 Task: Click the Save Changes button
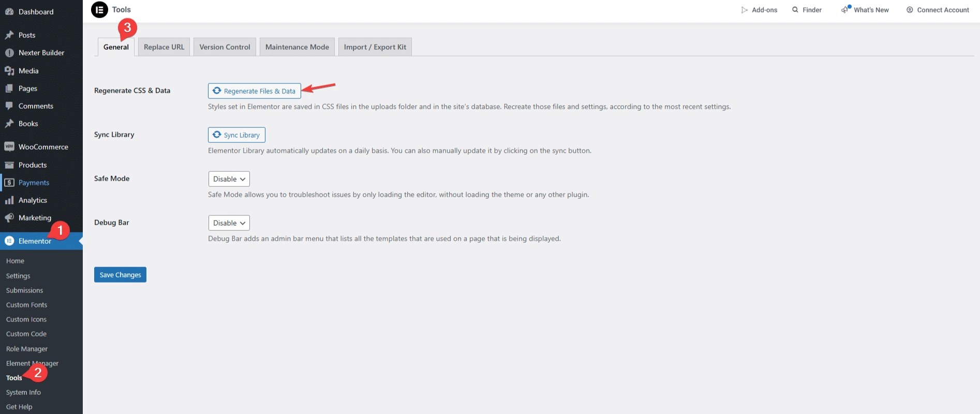click(120, 275)
